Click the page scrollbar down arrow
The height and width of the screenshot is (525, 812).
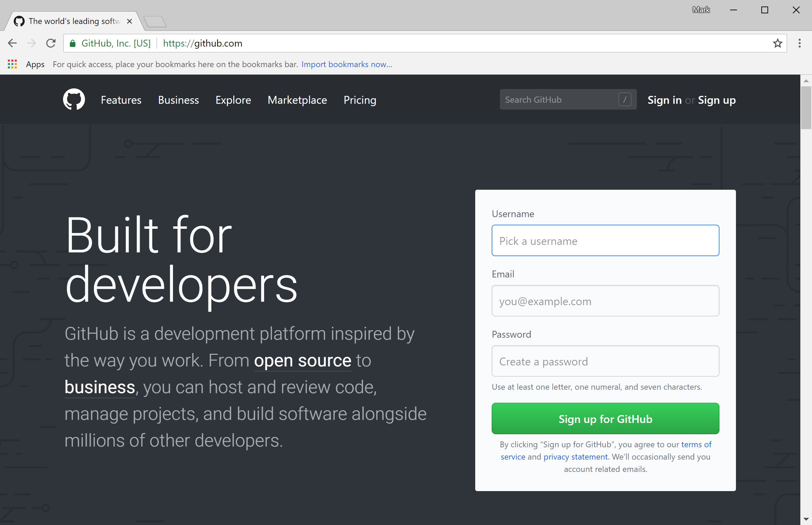806,520
